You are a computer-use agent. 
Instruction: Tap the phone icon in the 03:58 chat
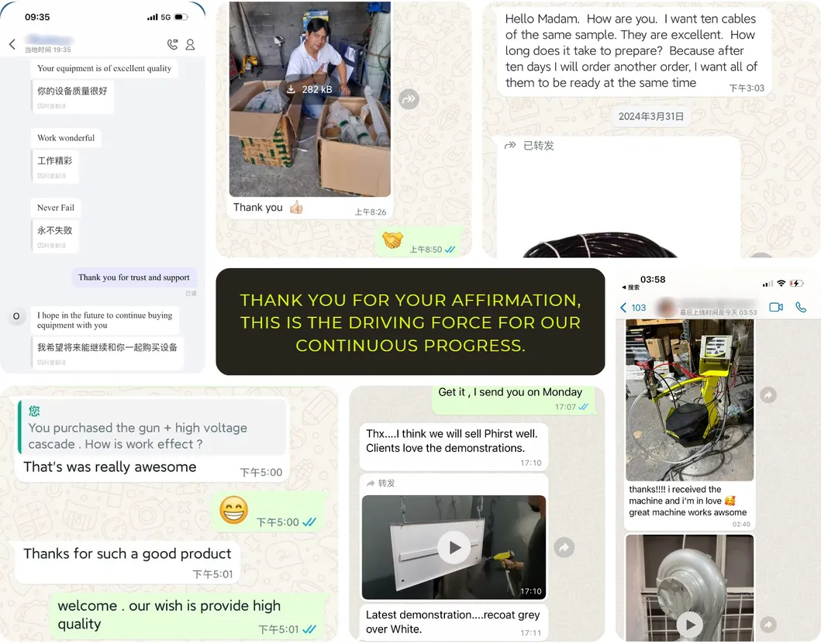pyautogui.click(x=801, y=308)
